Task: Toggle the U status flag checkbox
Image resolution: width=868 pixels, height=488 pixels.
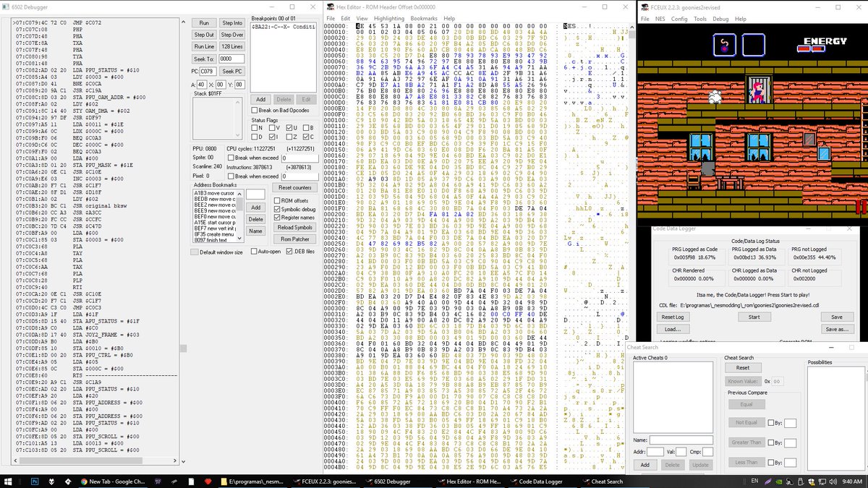Action: [x=291, y=127]
